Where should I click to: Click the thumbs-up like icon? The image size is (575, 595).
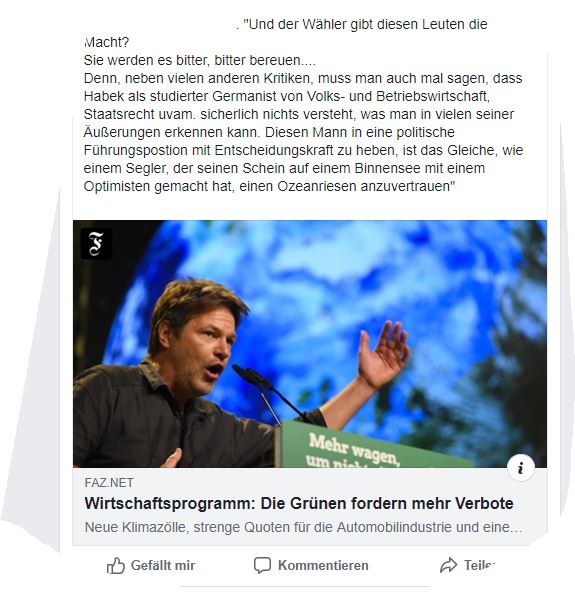click(115, 566)
